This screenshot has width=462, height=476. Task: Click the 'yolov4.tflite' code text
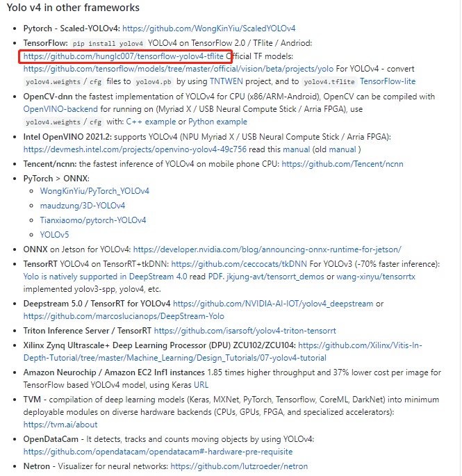click(329, 82)
